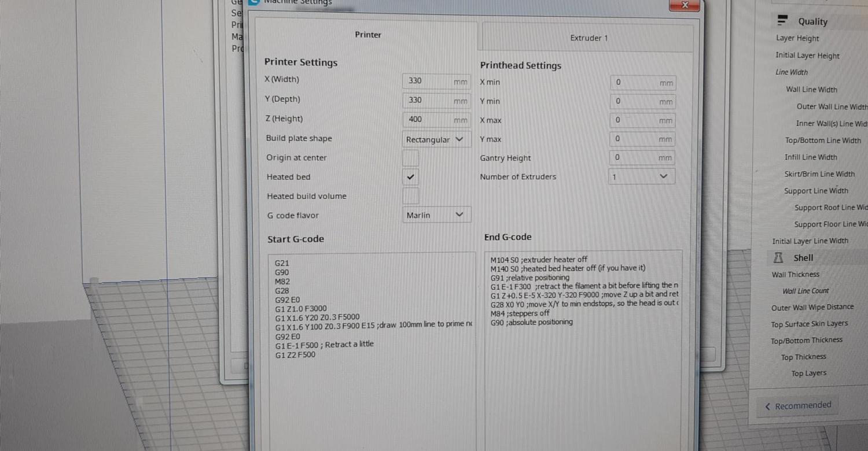
Task: Click the Y max input field
Action: click(642, 139)
